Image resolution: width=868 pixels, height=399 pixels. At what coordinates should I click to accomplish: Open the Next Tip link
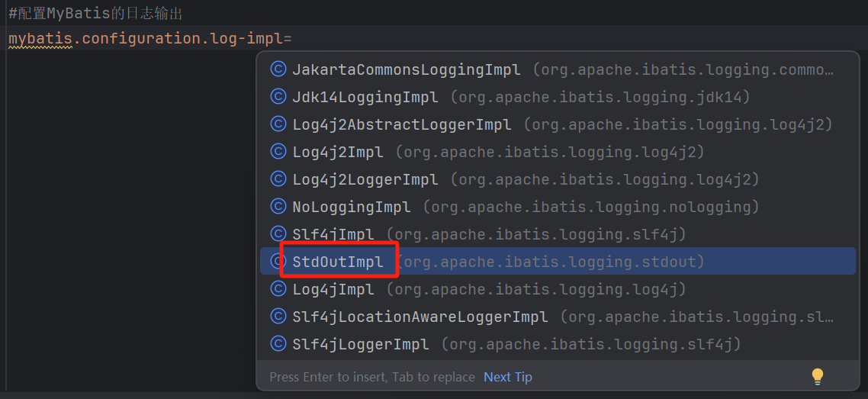pos(508,377)
